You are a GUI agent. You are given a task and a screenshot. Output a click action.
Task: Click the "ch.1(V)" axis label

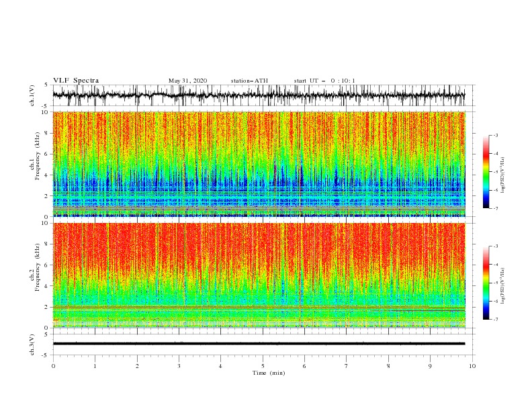point(32,95)
